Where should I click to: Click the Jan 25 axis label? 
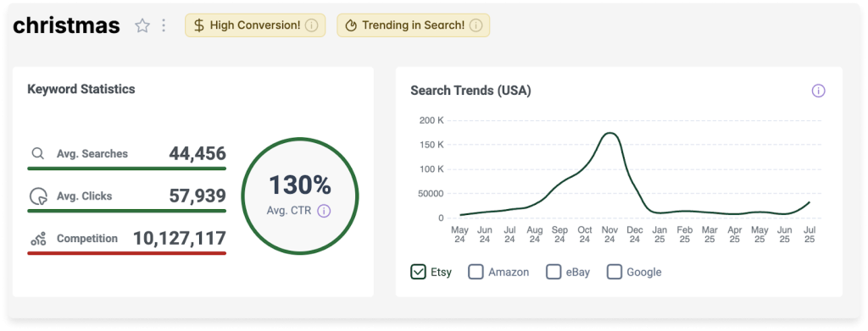[659, 234]
